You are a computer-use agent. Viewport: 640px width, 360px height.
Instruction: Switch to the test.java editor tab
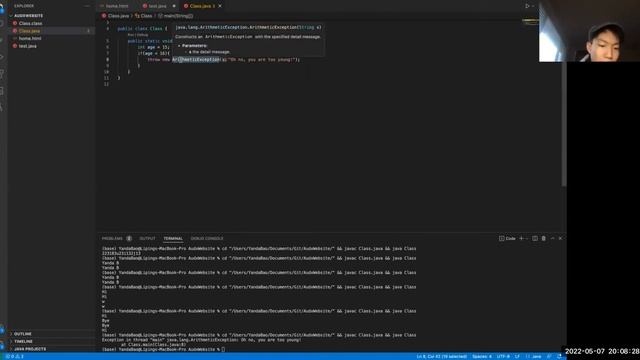158,6
